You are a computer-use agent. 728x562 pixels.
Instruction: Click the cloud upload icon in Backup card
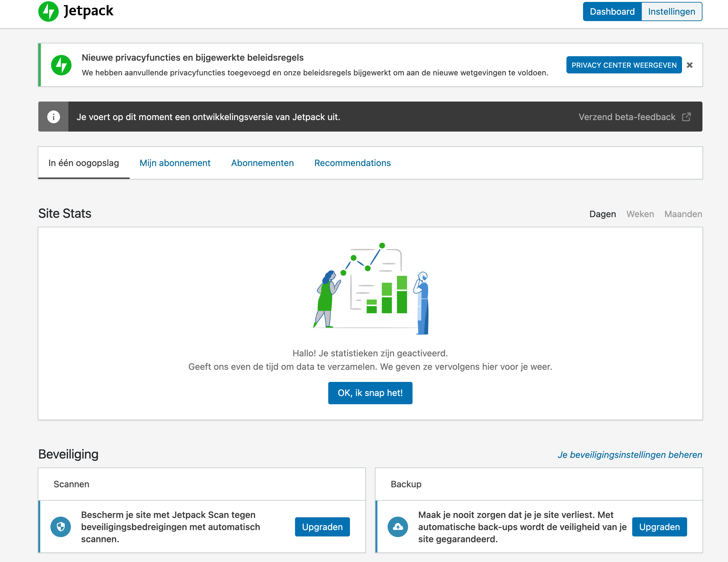[x=398, y=527]
